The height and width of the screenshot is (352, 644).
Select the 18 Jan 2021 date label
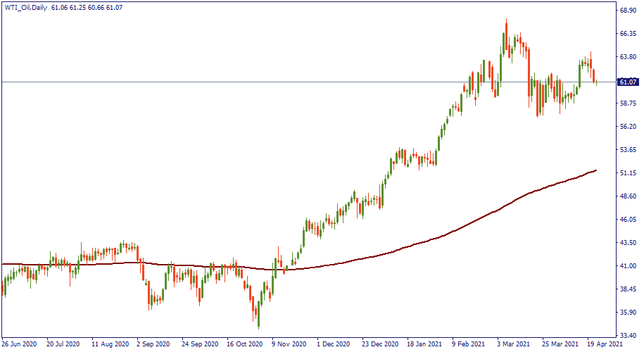click(x=424, y=345)
